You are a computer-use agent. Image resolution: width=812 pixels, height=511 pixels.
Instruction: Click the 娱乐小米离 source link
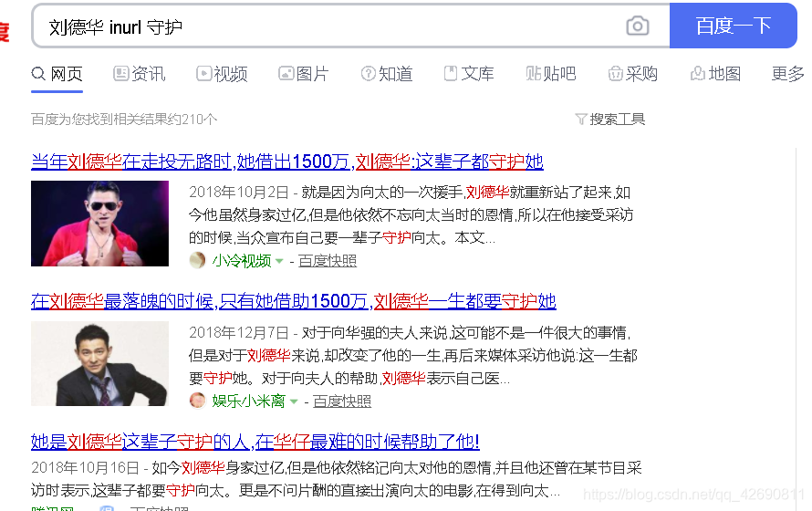point(248,401)
